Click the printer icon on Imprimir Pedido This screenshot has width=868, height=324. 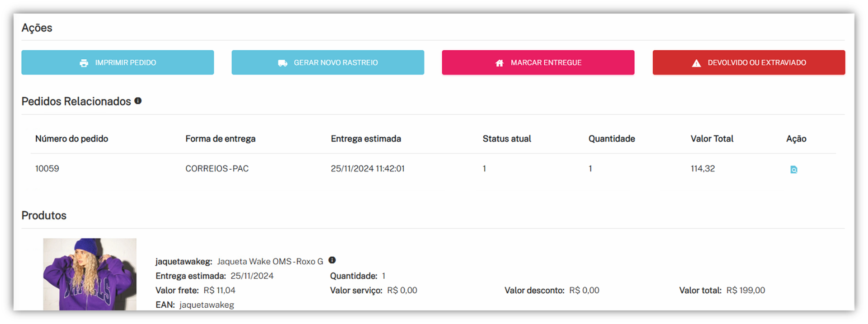click(84, 63)
